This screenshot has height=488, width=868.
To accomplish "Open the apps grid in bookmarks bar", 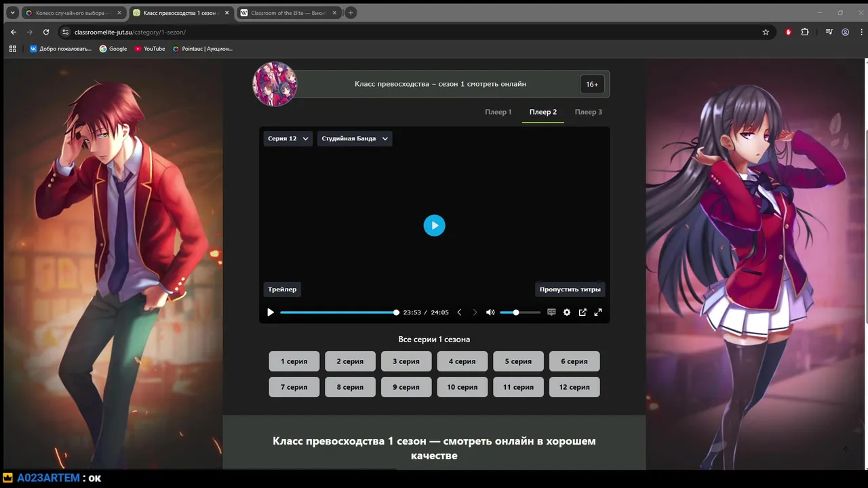I will tap(12, 49).
